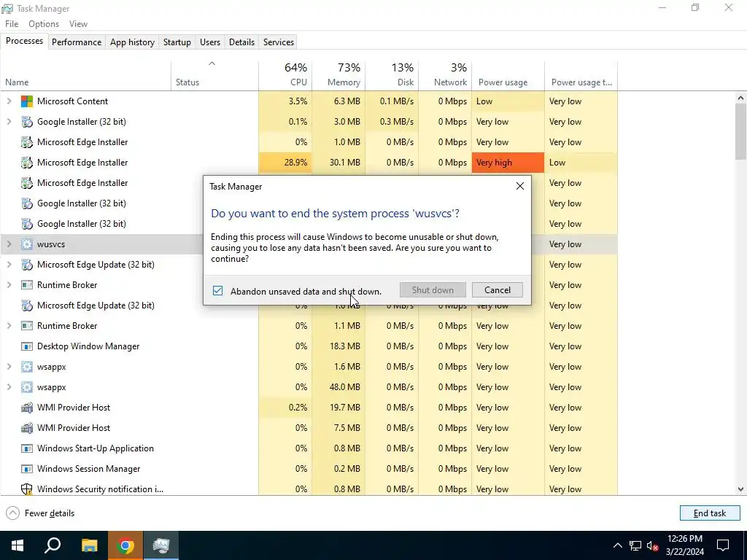
Task: Click the Desktop Window Manager icon
Action: point(27,346)
